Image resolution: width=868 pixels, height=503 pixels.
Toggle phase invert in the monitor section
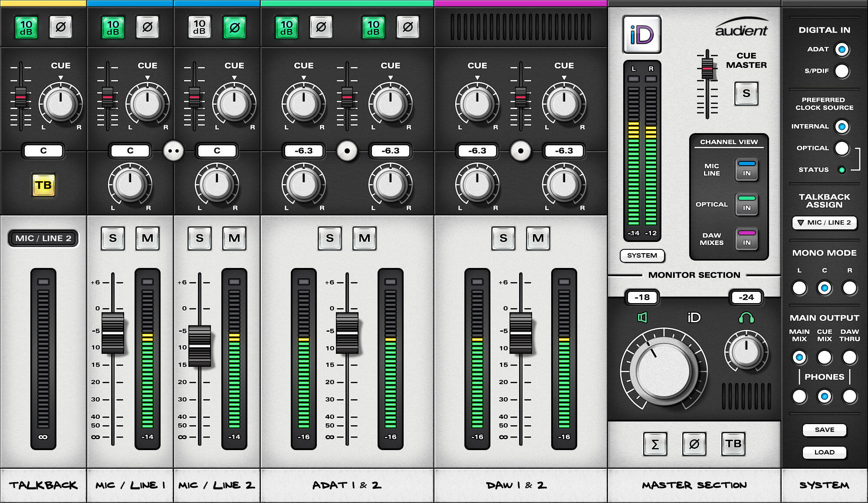(x=694, y=444)
